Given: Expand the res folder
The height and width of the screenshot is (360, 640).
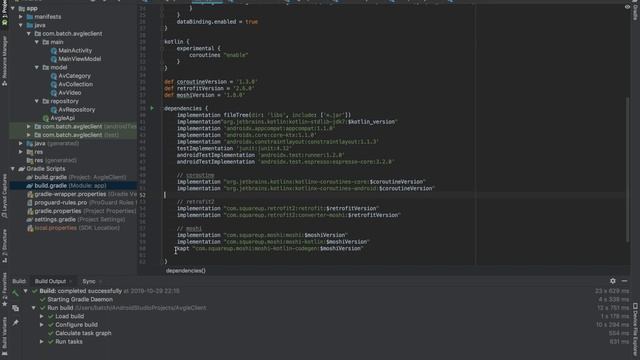Looking at the screenshot, I should (21, 152).
